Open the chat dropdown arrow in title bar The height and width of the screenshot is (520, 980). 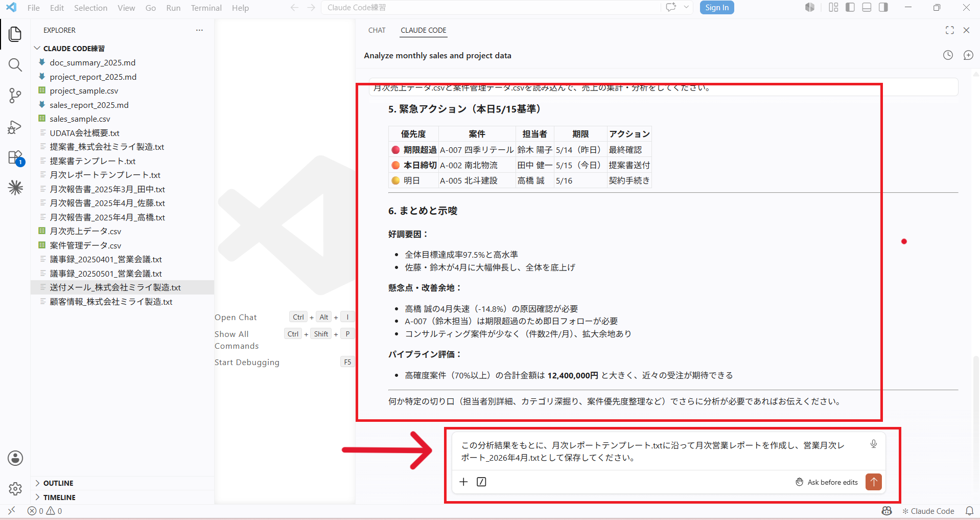click(686, 7)
